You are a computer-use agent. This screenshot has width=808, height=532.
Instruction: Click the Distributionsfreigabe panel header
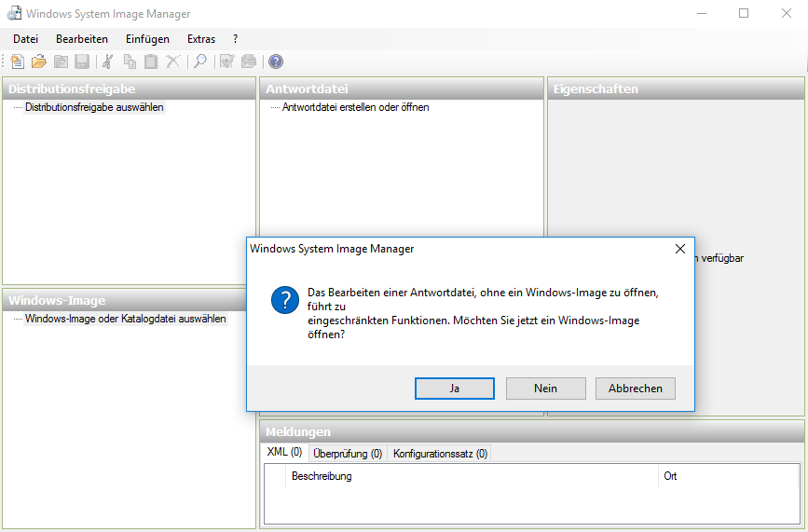[129, 89]
